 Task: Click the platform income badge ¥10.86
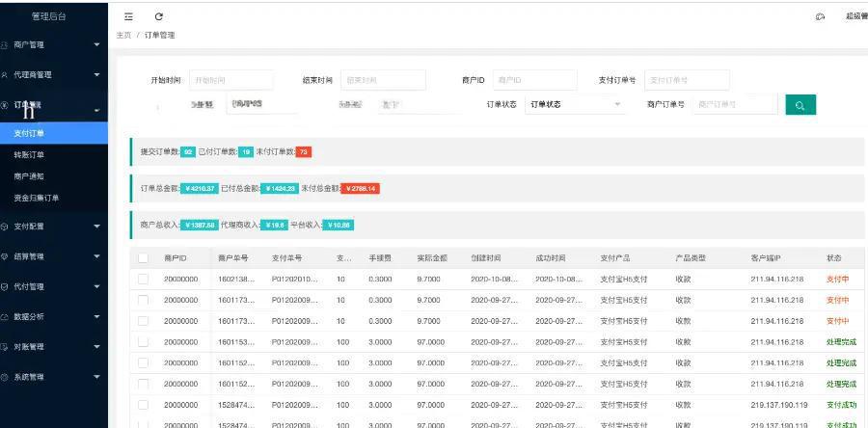(338, 225)
